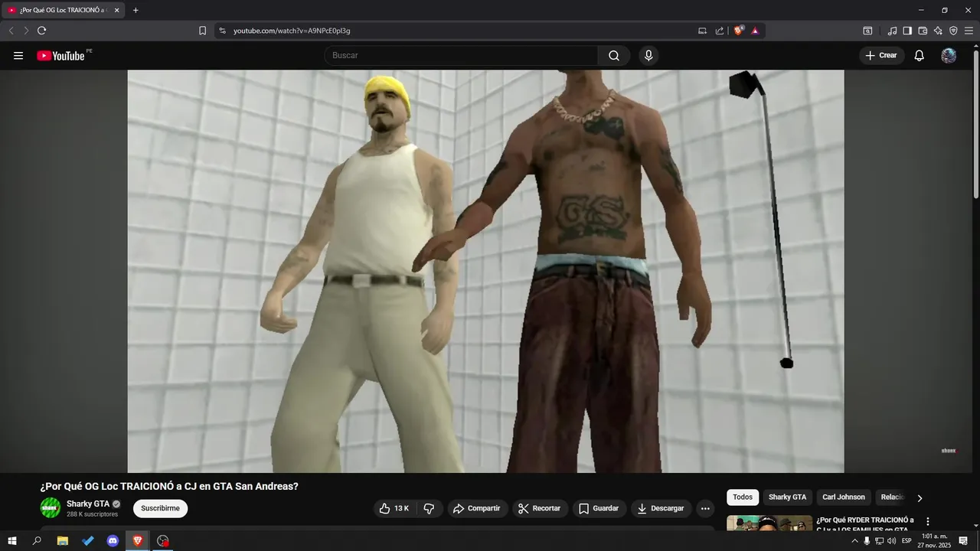Open YouTube notifications bell
Screen dimensions: 980x551
[x=920, y=56]
